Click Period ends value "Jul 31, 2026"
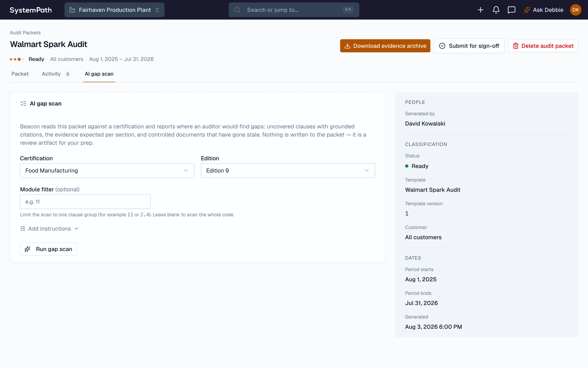Image resolution: width=588 pixels, height=368 pixels. coord(421,303)
